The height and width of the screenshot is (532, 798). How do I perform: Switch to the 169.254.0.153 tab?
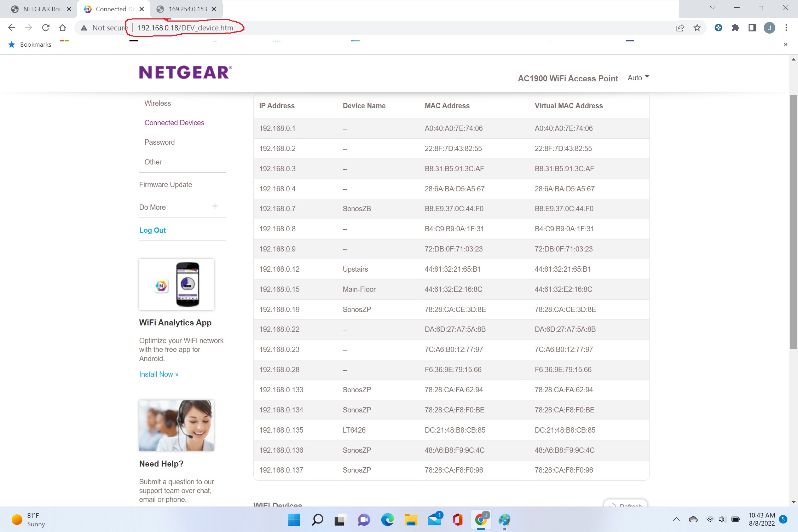click(187, 9)
